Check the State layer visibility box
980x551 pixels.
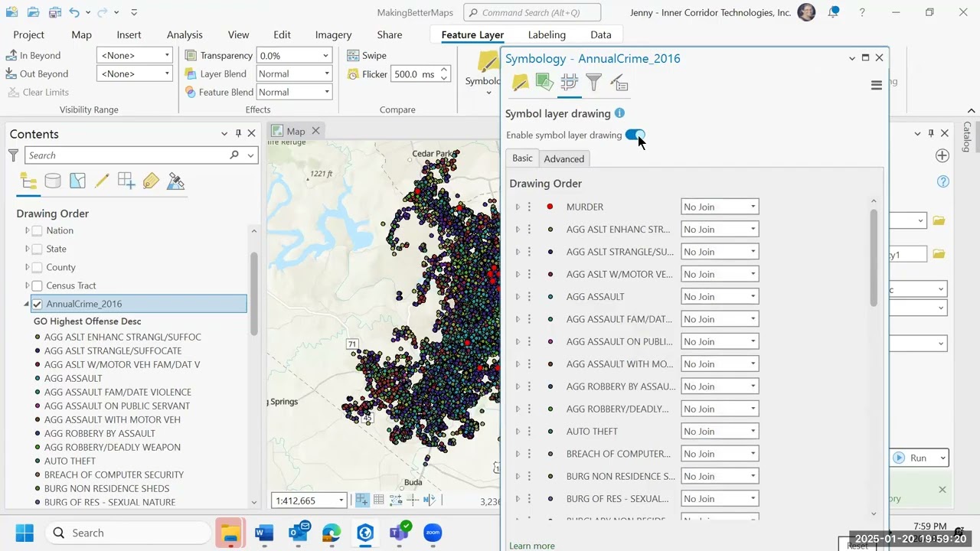click(x=37, y=249)
